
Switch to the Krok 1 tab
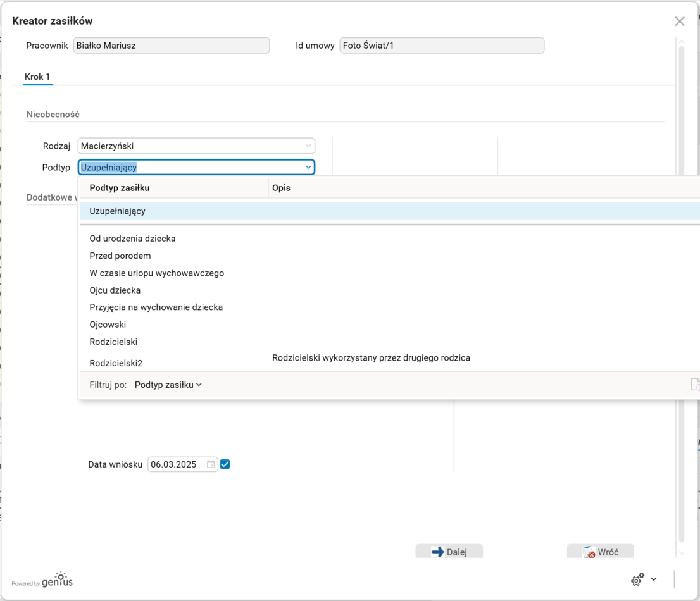[37, 77]
